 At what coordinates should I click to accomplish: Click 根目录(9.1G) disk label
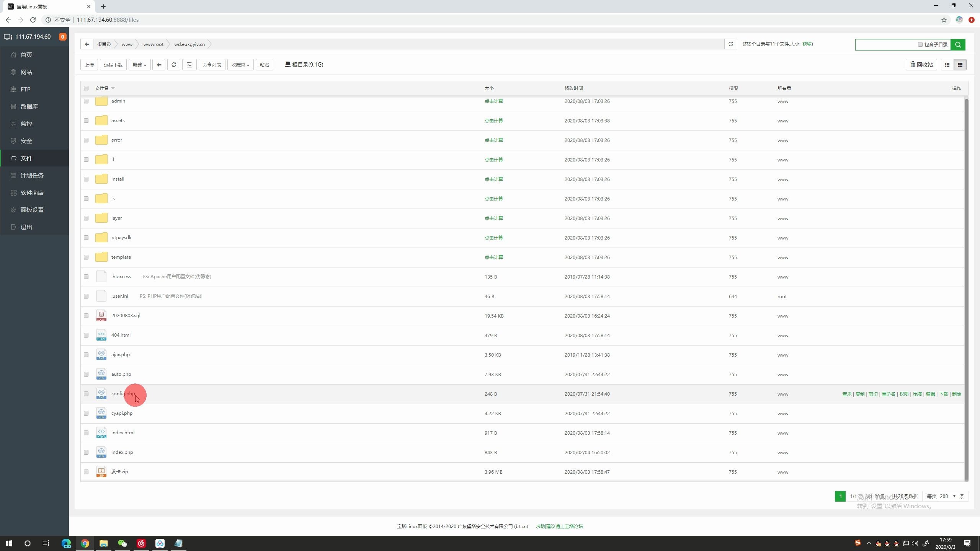tap(304, 65)
